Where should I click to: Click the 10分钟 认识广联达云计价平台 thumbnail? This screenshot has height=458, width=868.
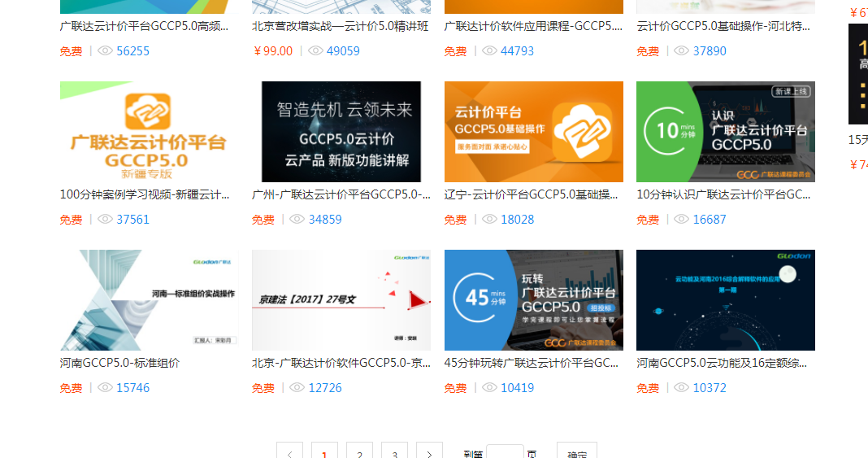[x=726, y=131]
